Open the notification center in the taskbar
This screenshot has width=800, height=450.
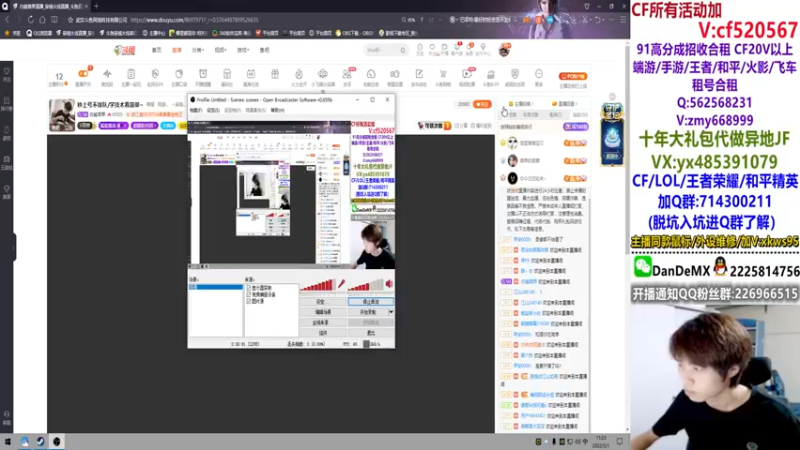pyautogui.click(x=619, y=441)
